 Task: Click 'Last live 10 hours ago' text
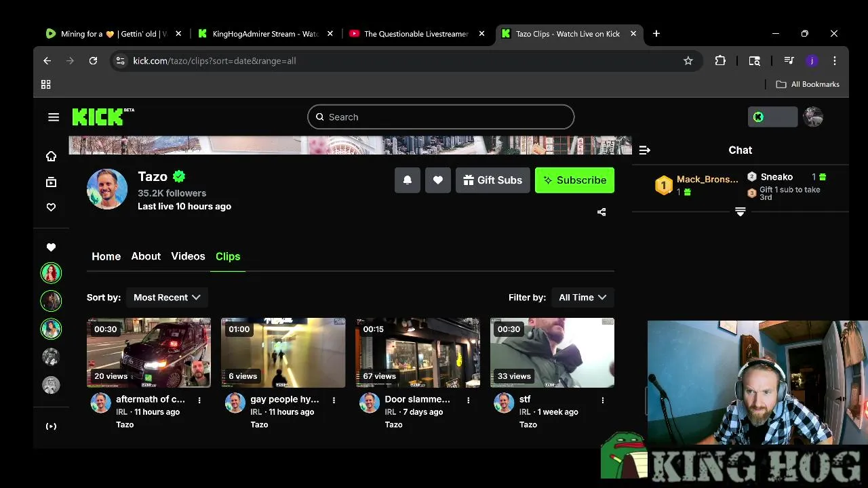click(x=184, y=206)
